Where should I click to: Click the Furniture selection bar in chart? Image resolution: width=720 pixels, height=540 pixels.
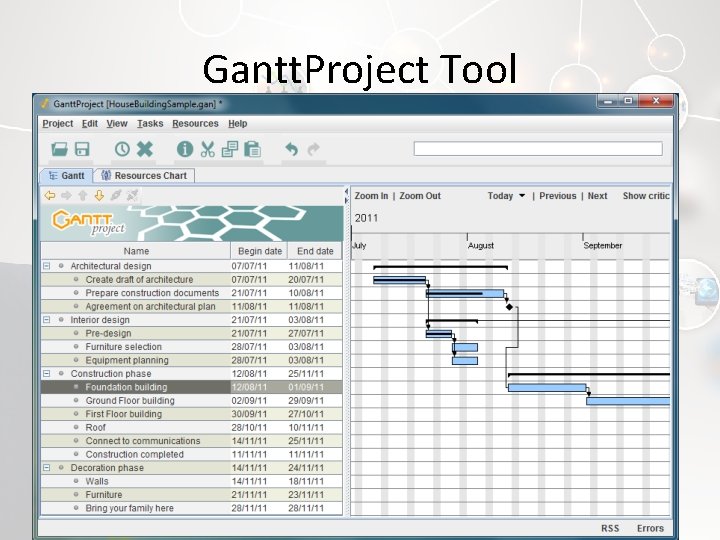(465, 347)
